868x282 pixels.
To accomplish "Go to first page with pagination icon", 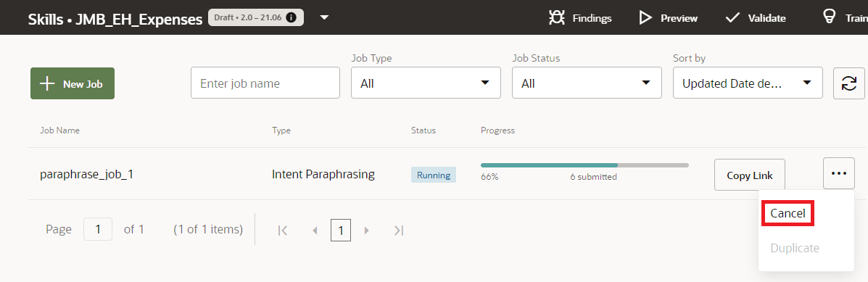I will [x=283, y=230].
